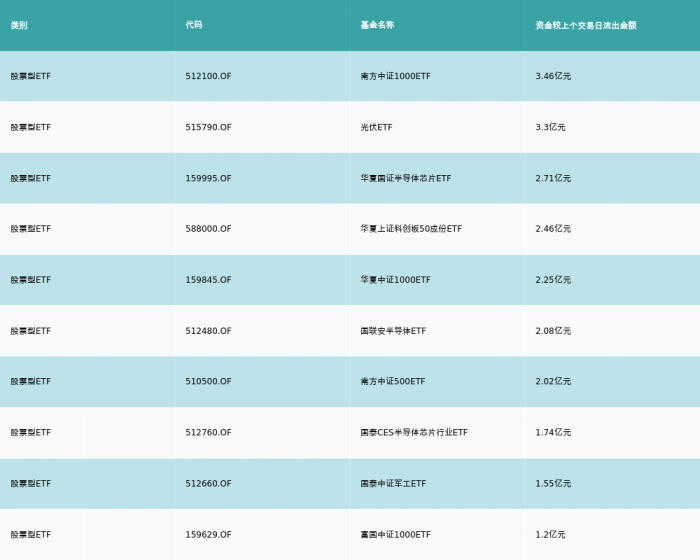Select fund name 富国中证1000ETF
The image size is (700, 560).
click(x=396, y=535)
